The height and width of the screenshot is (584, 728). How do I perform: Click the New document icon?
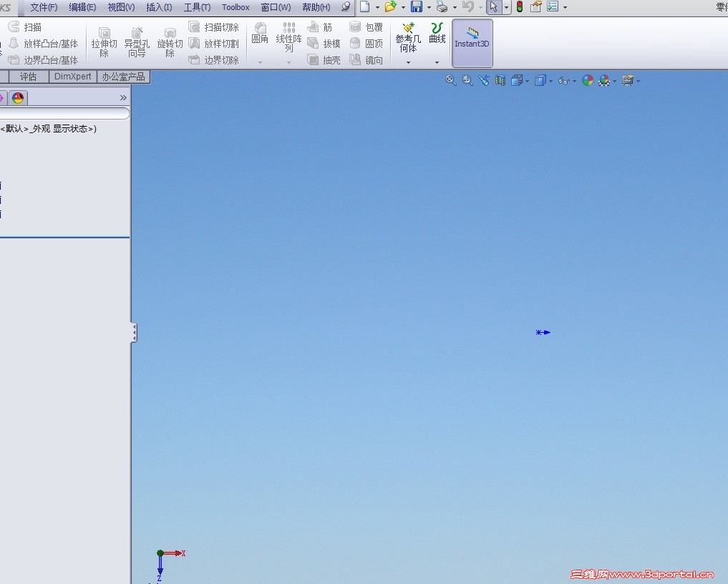(365, 6)
